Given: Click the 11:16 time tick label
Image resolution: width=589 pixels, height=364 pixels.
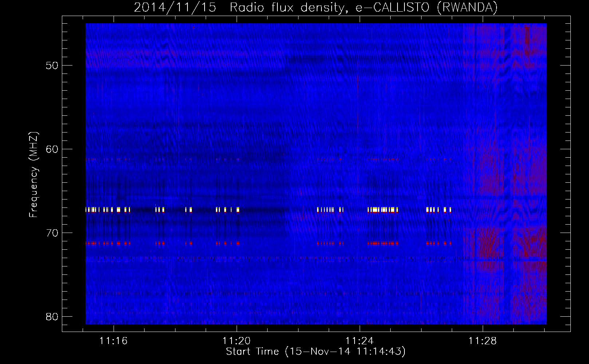Looking at the screenshot, I should click(114, 341).
